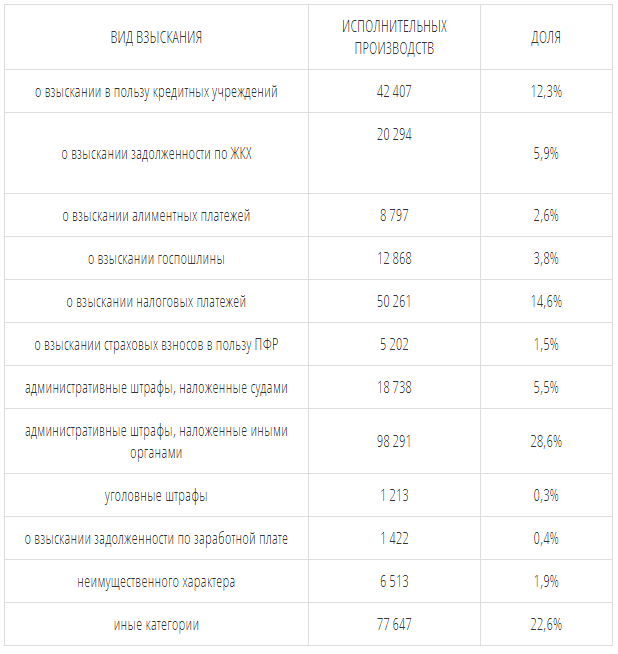
Task: Click the value 20 294
Action: point(394,135)
